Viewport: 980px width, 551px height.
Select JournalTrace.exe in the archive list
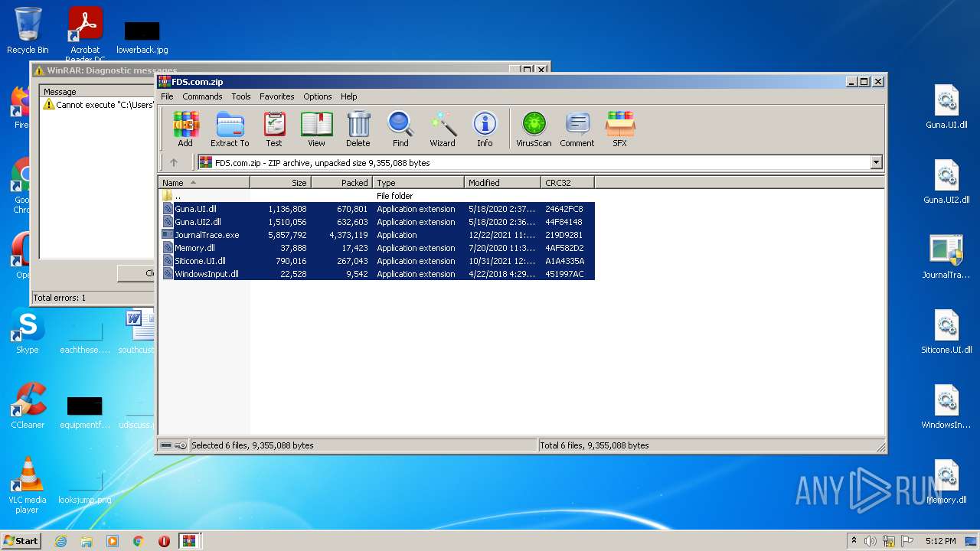377,235
